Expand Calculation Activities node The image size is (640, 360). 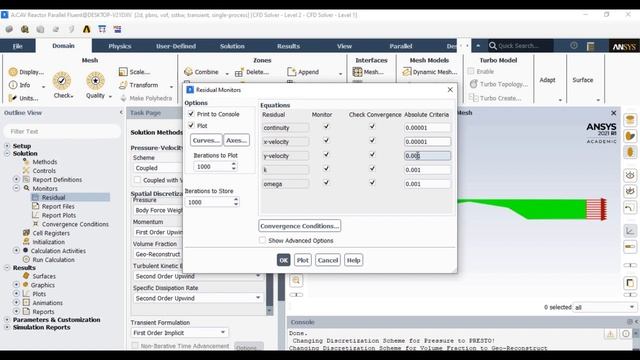pos(16,250)
